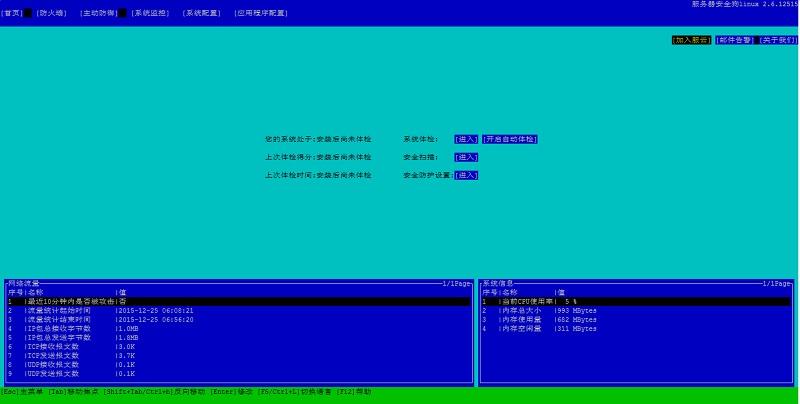This screenshot has height=404, width=800.
Task: Click the 上次体检得分 status text
Action: point(318,157)
